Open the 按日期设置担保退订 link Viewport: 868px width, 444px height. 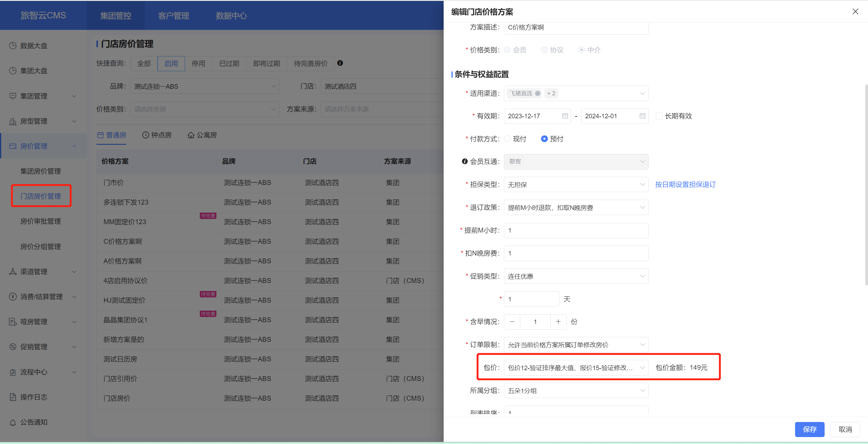[685, 184]
